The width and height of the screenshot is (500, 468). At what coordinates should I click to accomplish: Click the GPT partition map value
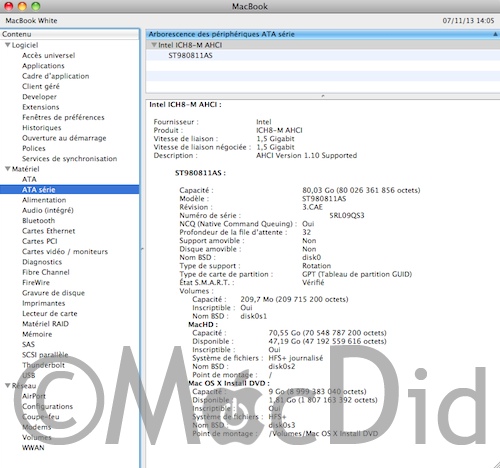click(357, 274)
